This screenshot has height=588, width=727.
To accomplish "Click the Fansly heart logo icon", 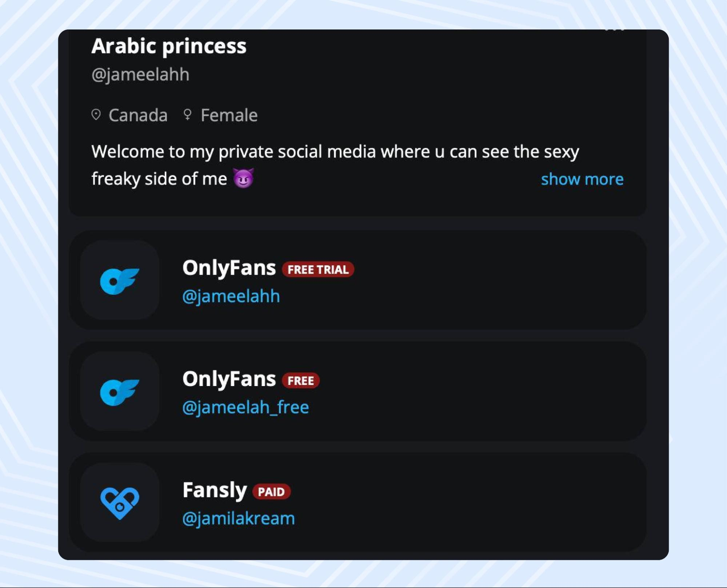I will [120, 502].
